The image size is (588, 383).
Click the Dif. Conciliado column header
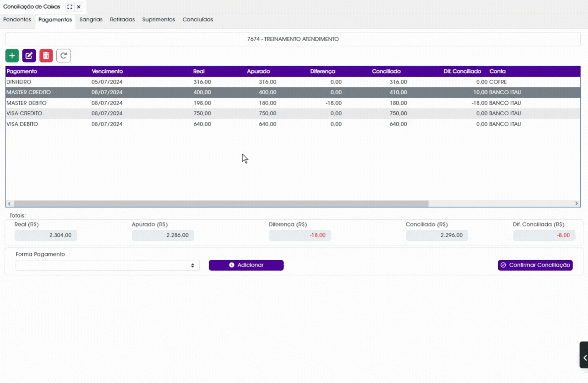coord(462,72)
